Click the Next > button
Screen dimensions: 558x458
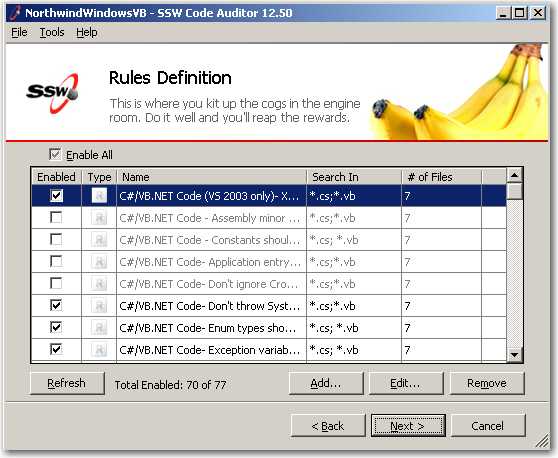[x=408, y=426]
